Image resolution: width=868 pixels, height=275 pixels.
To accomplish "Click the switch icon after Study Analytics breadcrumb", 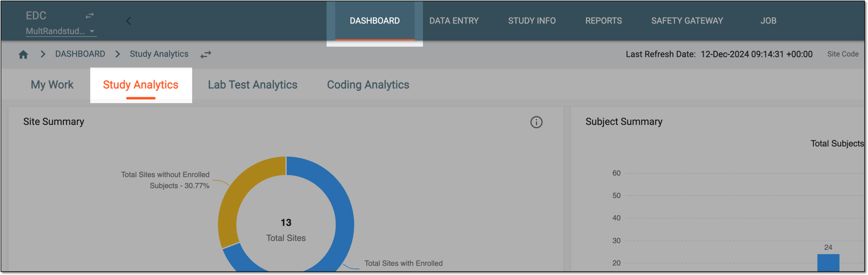I will (206, 55).
